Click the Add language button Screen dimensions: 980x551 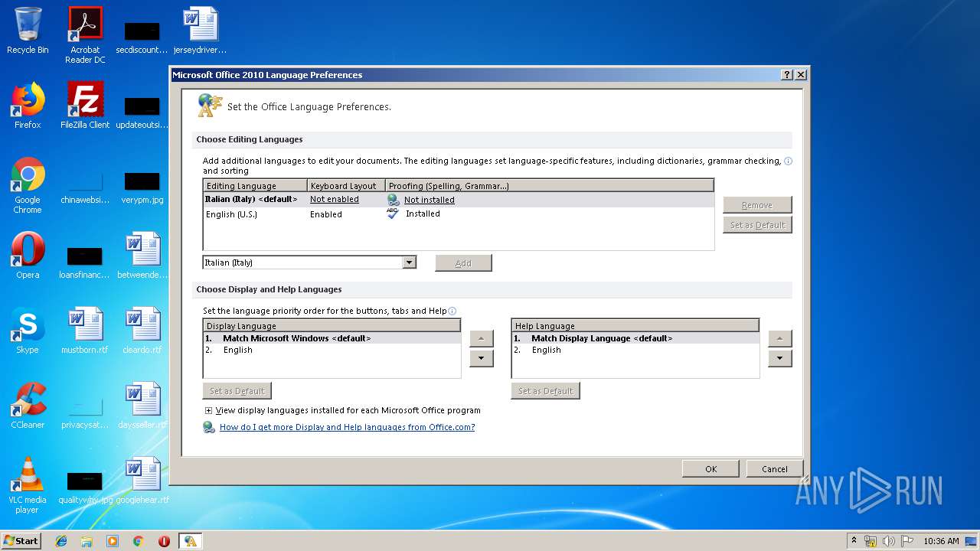[x=463, y=263]
